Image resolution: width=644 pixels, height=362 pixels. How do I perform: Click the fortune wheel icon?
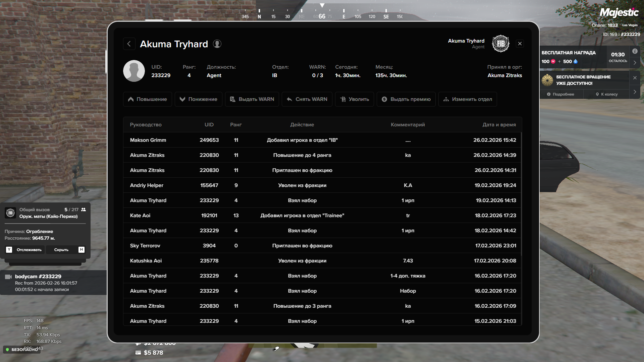click(547, 80)
